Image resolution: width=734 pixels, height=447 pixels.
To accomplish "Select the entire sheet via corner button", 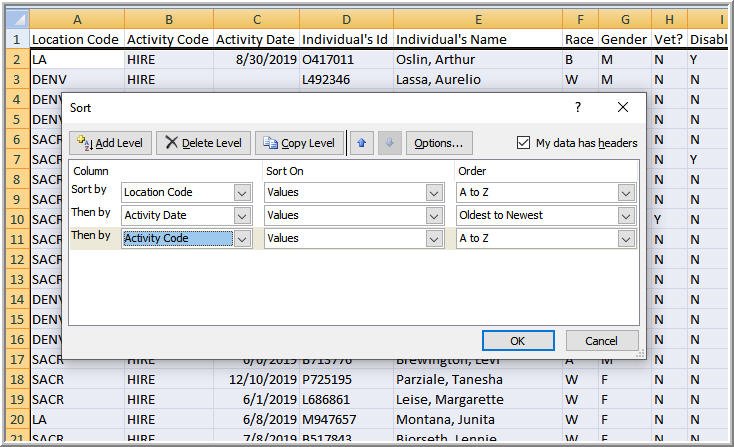I will coord(18,19).
